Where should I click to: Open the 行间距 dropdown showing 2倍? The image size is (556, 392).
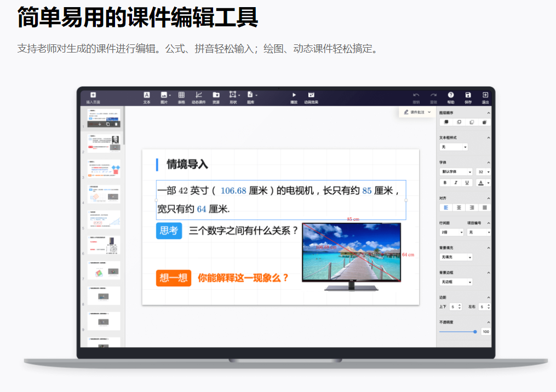point(452,232)
